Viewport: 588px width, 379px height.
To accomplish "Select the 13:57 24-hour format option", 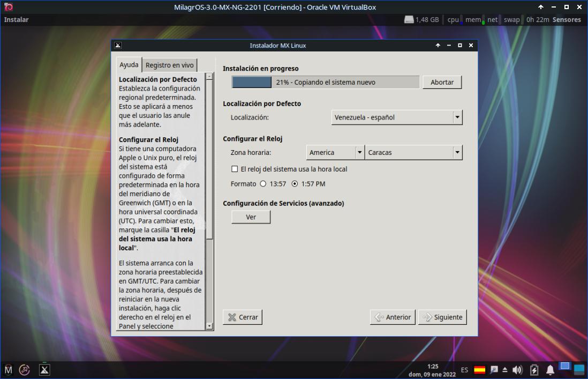I will click(263, 184).
